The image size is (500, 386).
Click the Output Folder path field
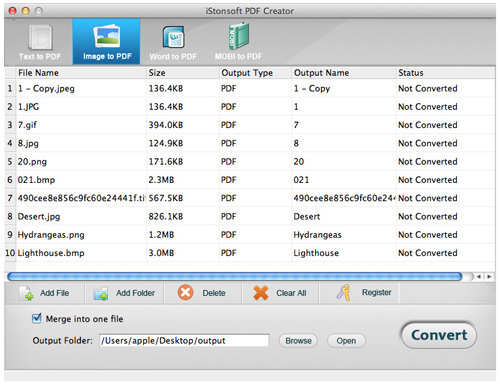[184, 341]
